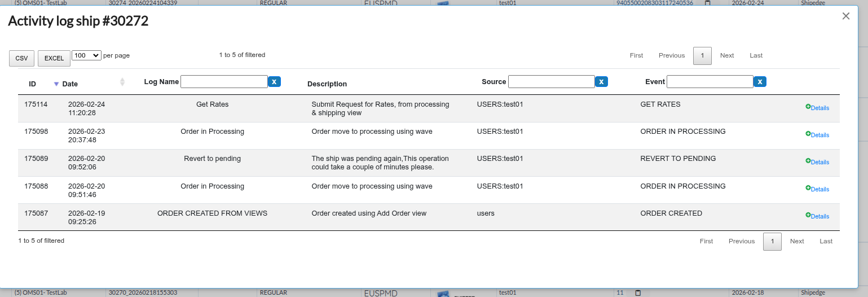868x297 pixels.
Task: Click Next in bottom pagination
Action: pos(797,241)
